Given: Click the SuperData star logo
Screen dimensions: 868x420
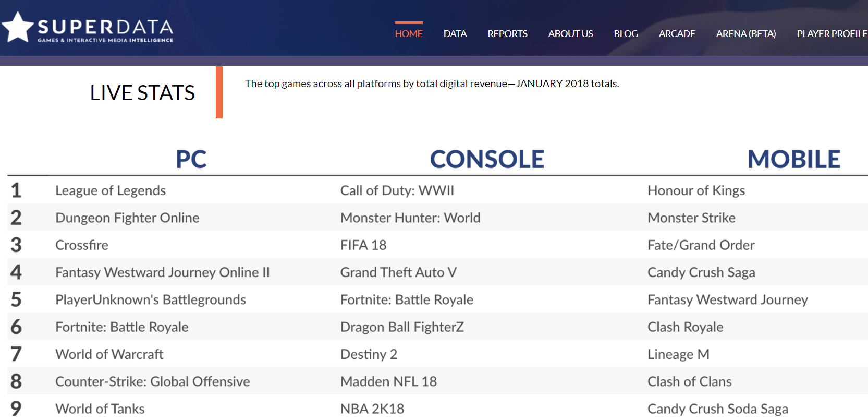Looking at the screenshot, I should [x=17, y=27].
